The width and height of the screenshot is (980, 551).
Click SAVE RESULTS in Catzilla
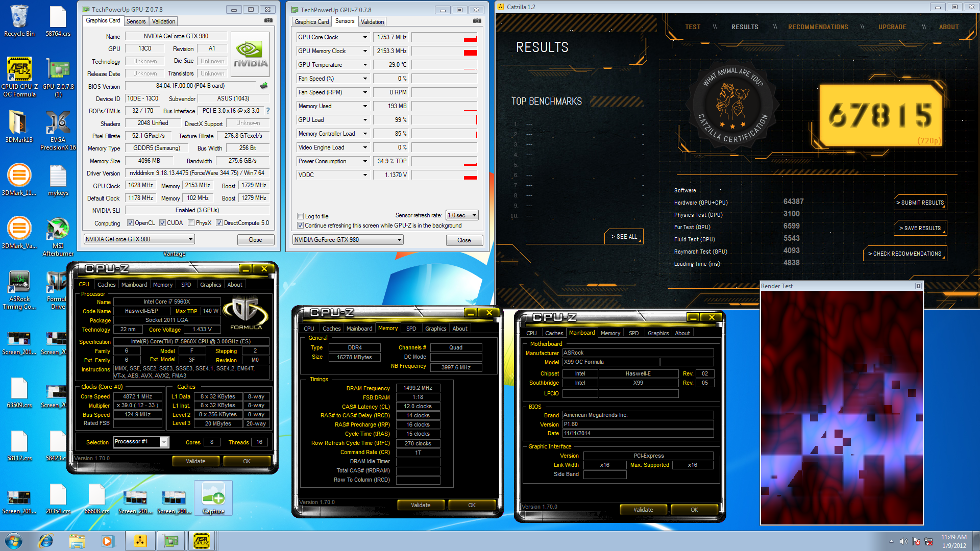coord(921,228)
